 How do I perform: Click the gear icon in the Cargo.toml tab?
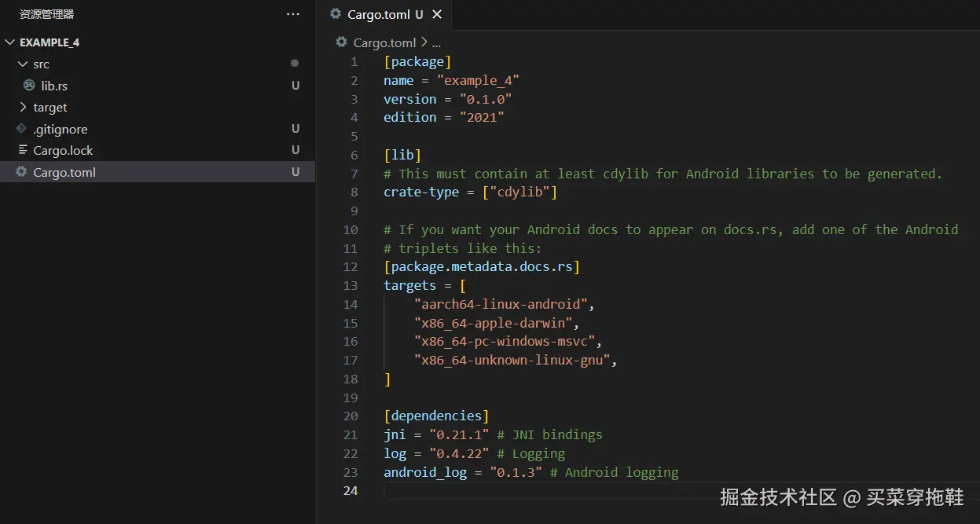[336, 13]
